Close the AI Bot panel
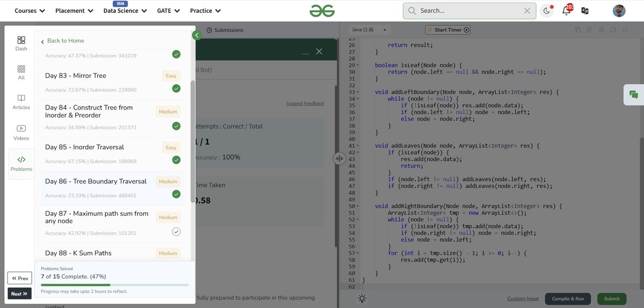The width and height of the screenshot is (644, 308). pyautogui.click(x=319, y=52)
